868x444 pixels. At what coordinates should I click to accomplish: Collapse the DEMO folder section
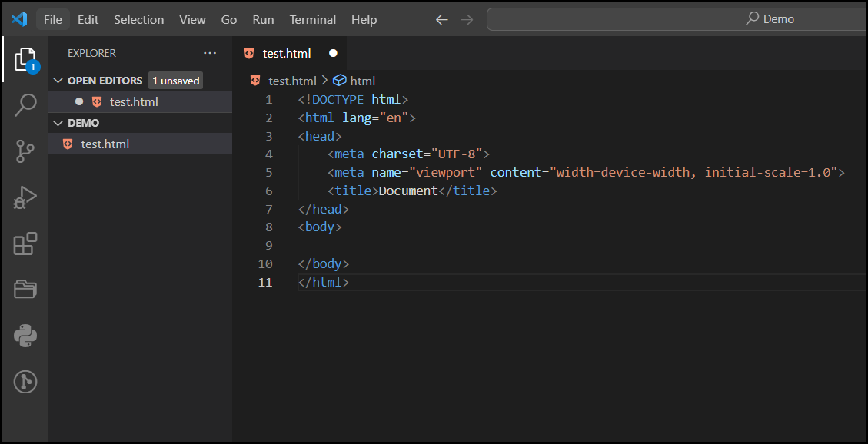point(58,122)
